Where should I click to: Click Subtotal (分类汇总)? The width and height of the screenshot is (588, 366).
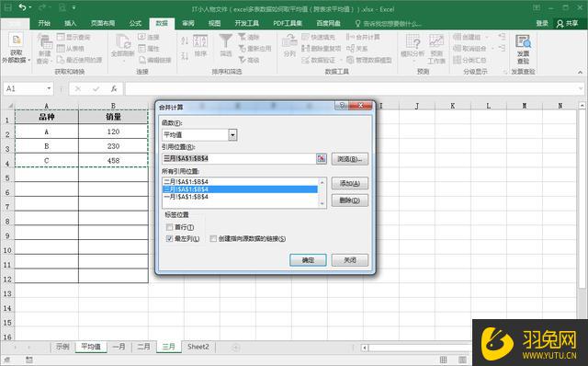[469, 60]
